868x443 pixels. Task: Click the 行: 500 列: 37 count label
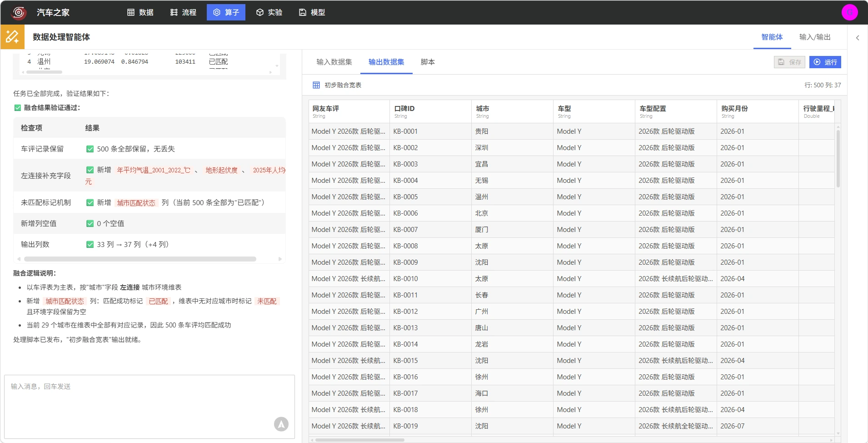pos(823,85)
